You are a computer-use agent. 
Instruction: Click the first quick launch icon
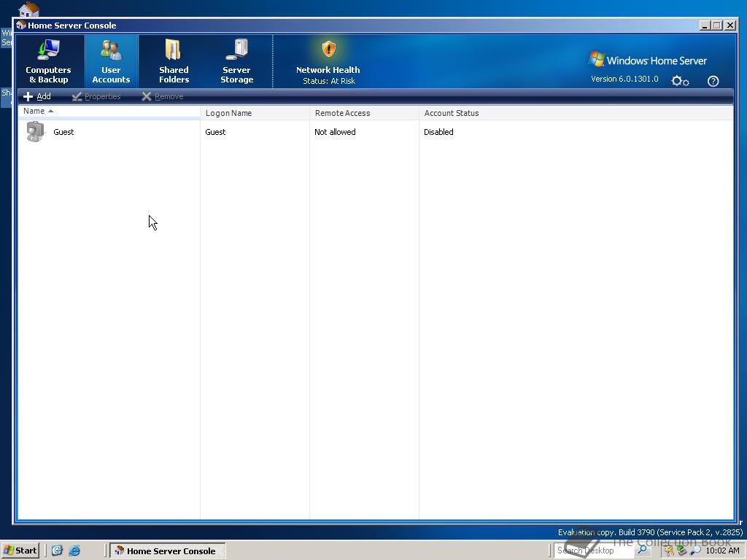(x=57, y=551)
